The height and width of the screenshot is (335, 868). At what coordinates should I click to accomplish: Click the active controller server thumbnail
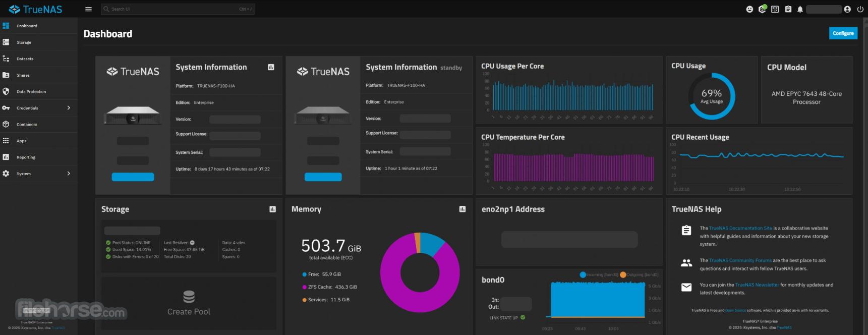tap(133, 116)
